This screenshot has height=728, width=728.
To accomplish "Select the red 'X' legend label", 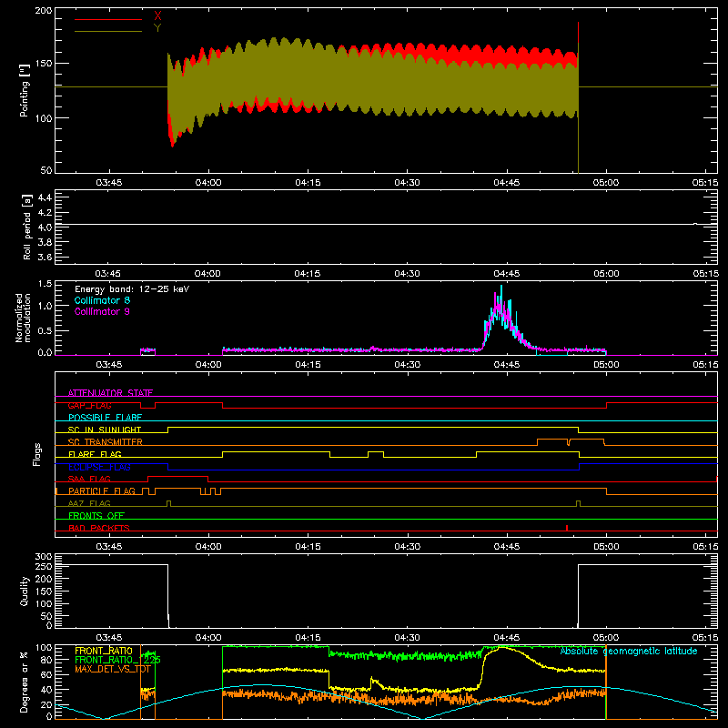I will click(x=157, y=16).
